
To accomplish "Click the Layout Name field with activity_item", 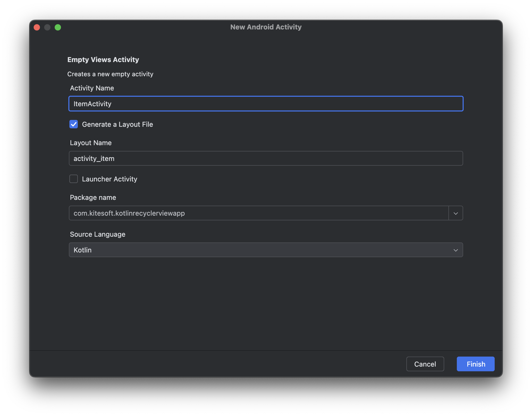I will point(265,158).
